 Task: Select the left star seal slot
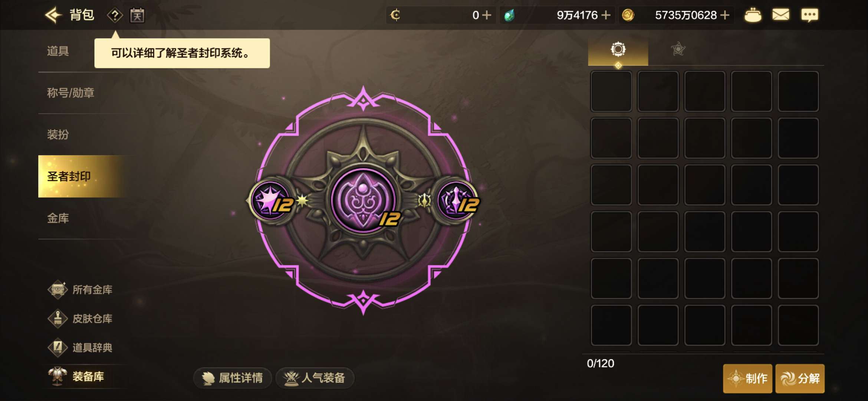click(271, 200)
